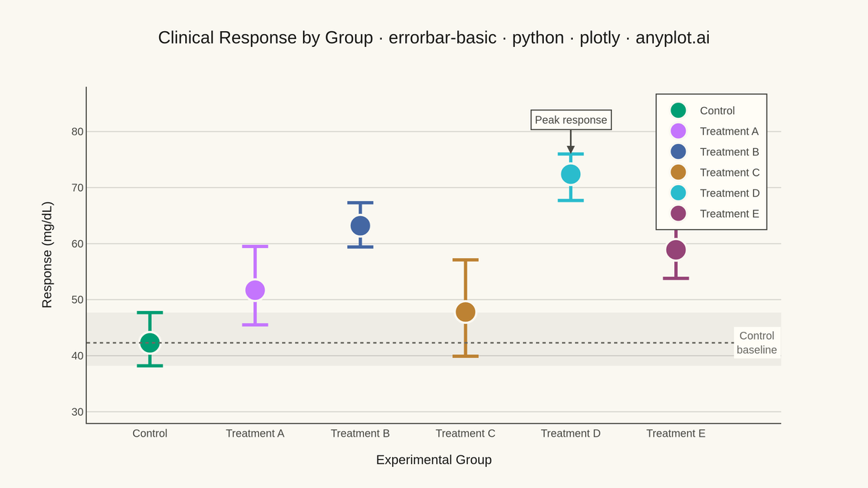The height and width of the screenshot is (488, 868).
Task: Click the y-axis tick label 30
Action: (x=77, y=411)
